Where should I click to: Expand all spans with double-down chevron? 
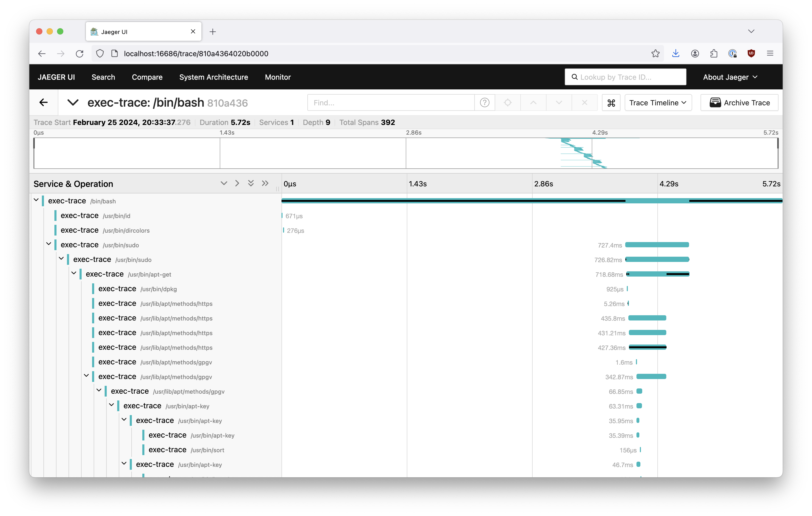[x=251, y=183]
